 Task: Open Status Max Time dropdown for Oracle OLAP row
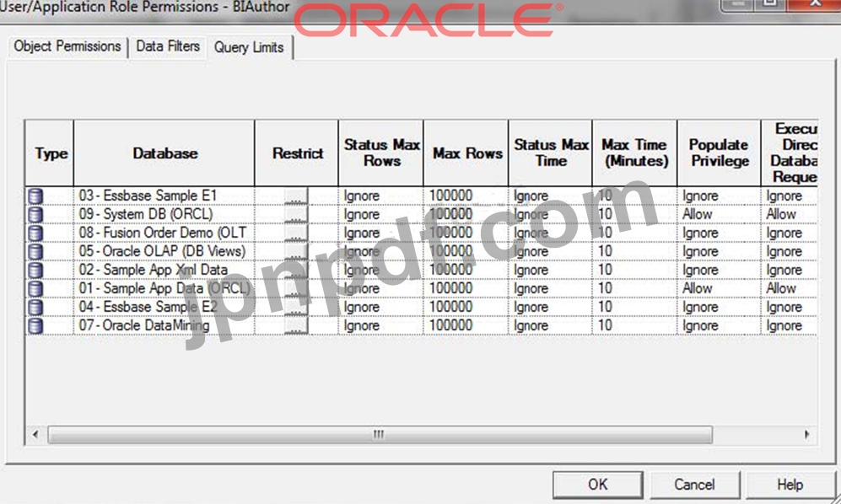tap(549, 252)
